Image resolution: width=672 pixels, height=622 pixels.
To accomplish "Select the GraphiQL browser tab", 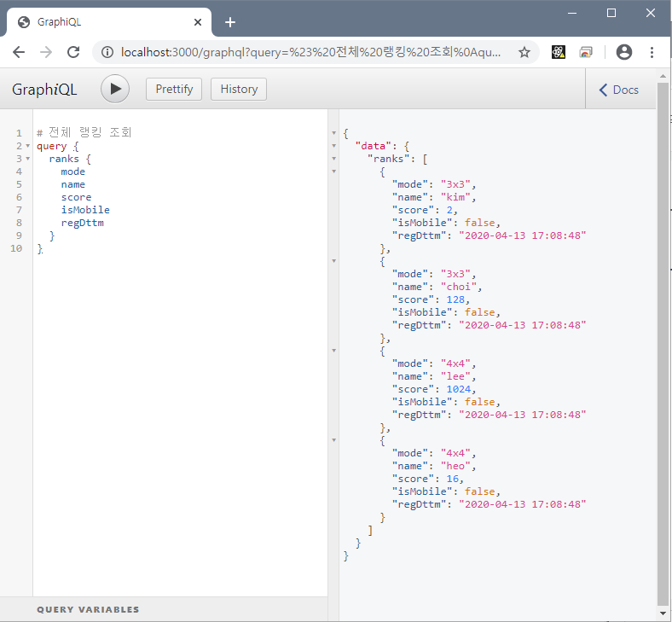I will click(x=109, y=22).
